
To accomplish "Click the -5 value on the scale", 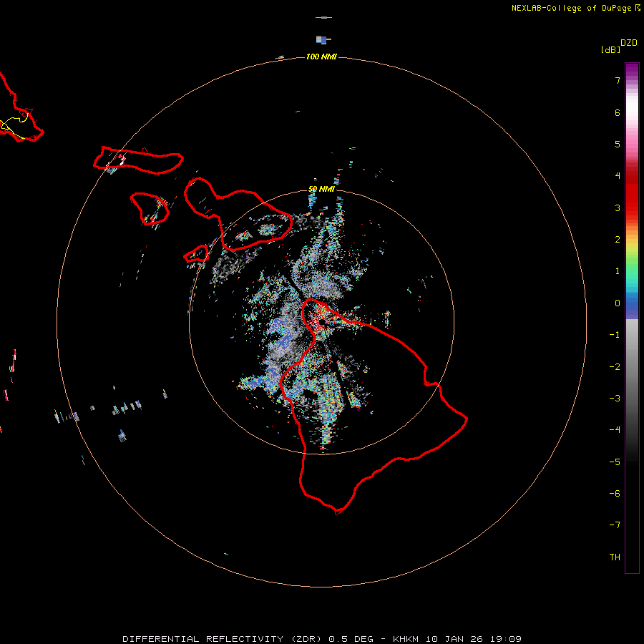I will (x=615, y=462).
